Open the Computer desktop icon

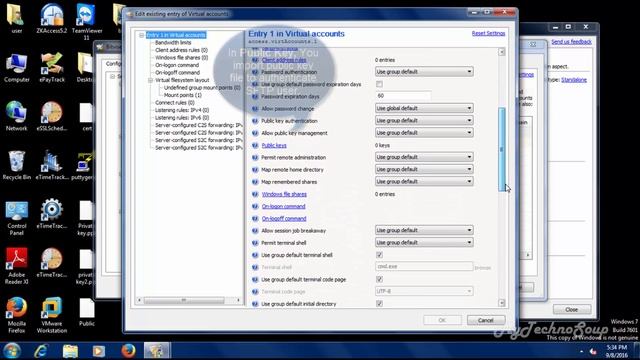click(17, 68)
